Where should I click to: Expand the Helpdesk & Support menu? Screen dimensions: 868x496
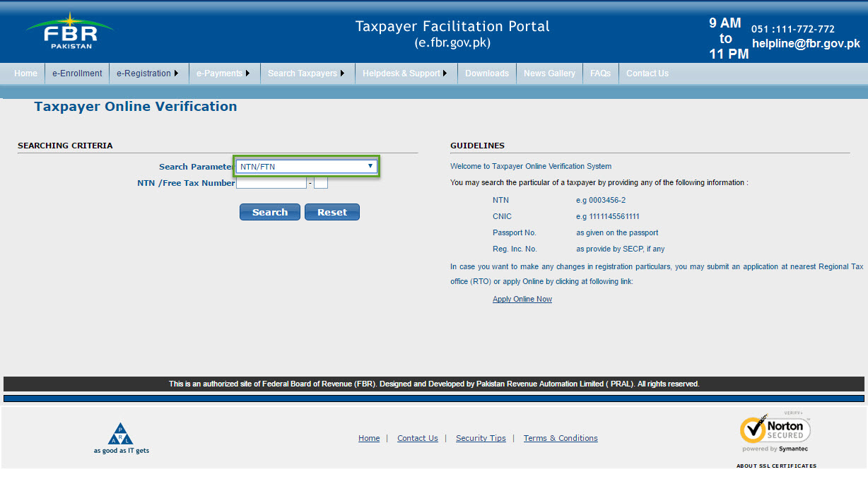[403, 73]
